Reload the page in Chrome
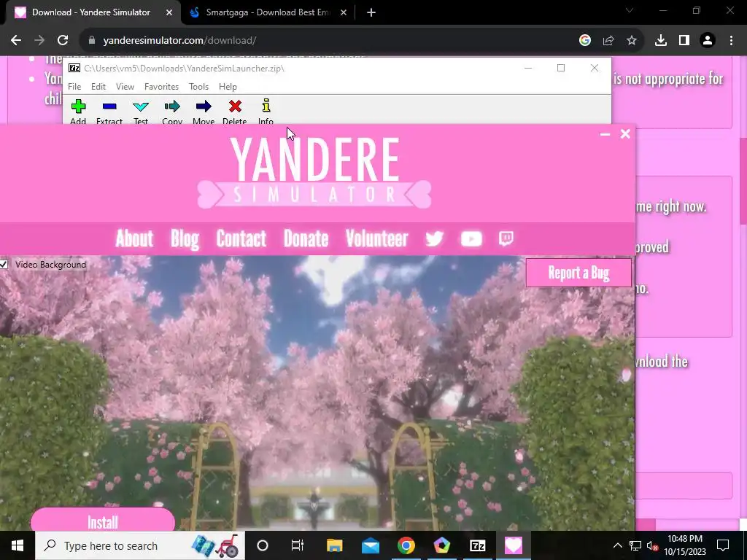Image resolution: width=747 pixels, height=560 pixels. click(63, 41)
